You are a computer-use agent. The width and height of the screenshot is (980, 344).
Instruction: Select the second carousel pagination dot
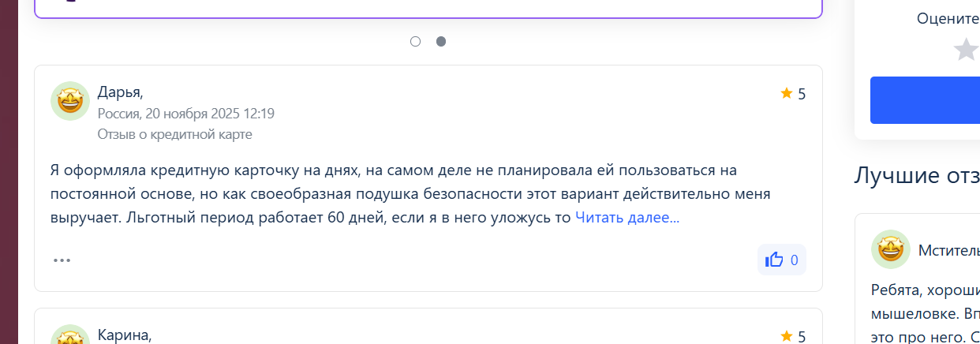coord(441,42)
